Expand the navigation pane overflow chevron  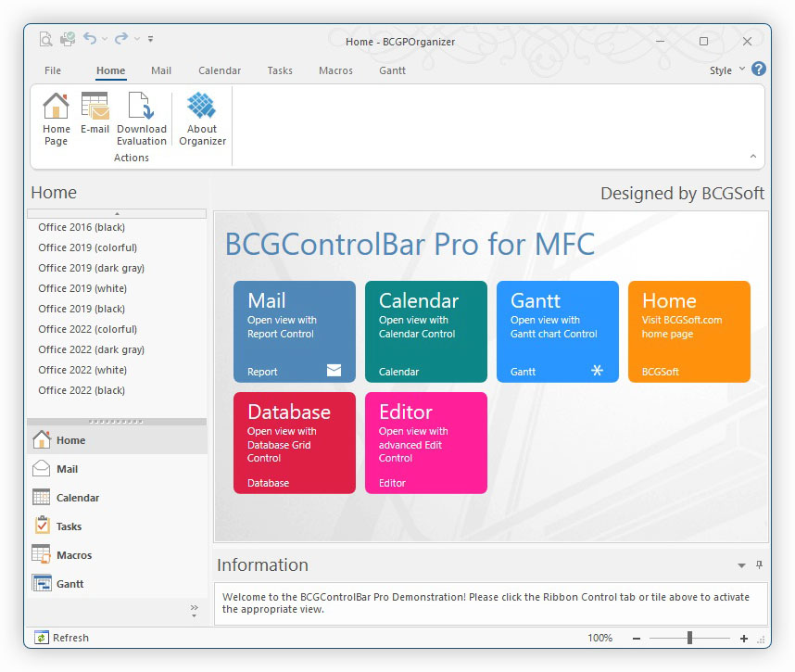[x=194, y=610]
